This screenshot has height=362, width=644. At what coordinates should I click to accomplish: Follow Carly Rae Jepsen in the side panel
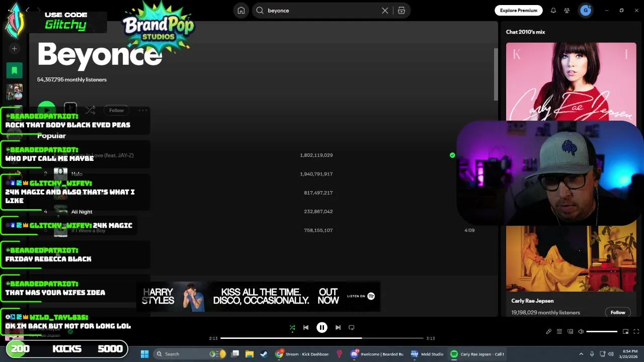pyautogui.click(x=618, y=312)
